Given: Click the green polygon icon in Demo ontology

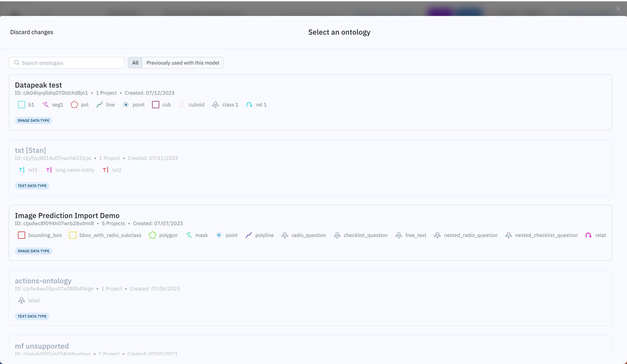Looking at the screenshot, I should click(x=153, y=235).
